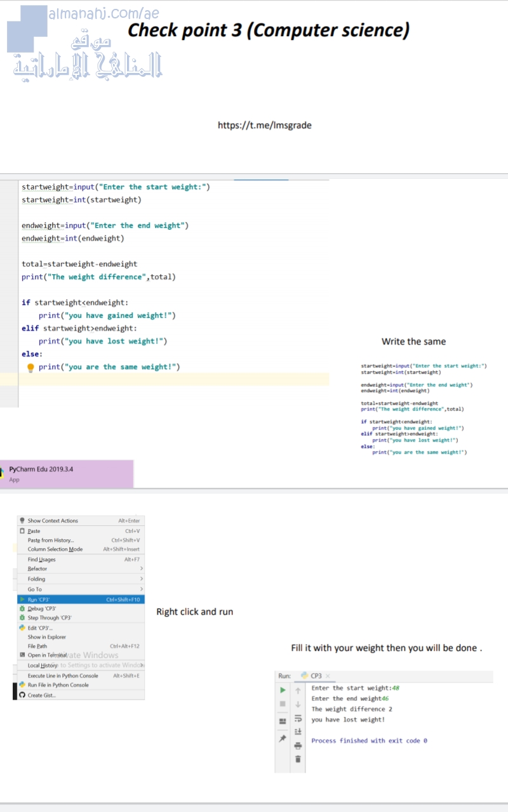Click the Print icon in Run panel
Viewport: 508px width, 812px height.
click(x=297, y=746)
